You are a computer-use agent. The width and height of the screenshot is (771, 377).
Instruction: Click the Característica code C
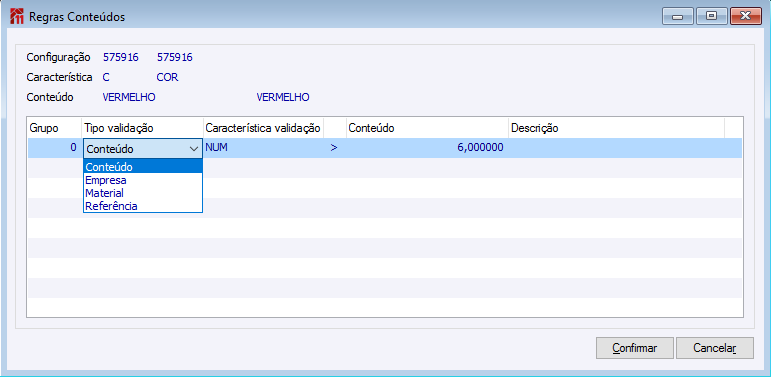pos(106,78)
